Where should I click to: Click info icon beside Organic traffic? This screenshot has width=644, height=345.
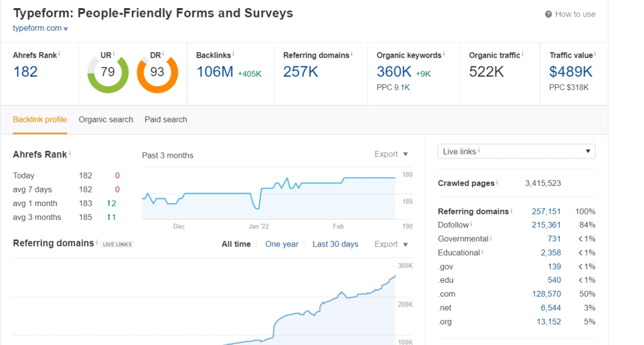(523, 54)
